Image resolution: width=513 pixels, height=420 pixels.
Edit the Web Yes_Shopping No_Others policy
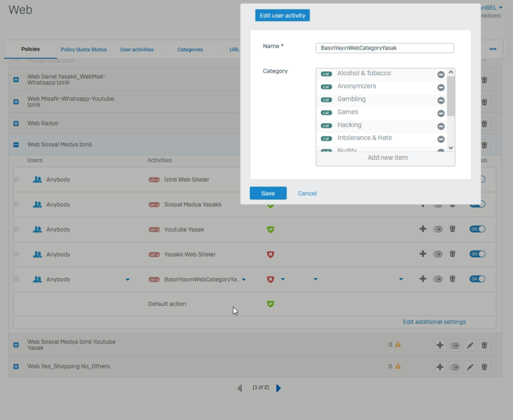pos(469,366)
